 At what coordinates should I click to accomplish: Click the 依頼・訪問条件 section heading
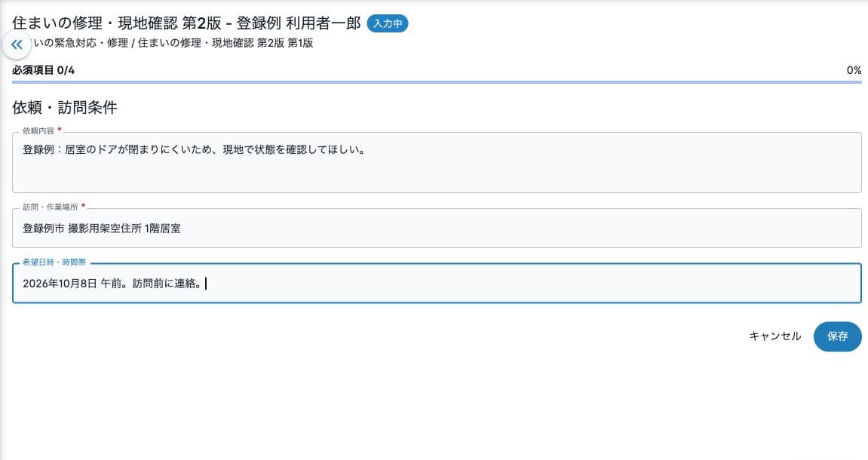pyautogui.click(x=65, y=107)
